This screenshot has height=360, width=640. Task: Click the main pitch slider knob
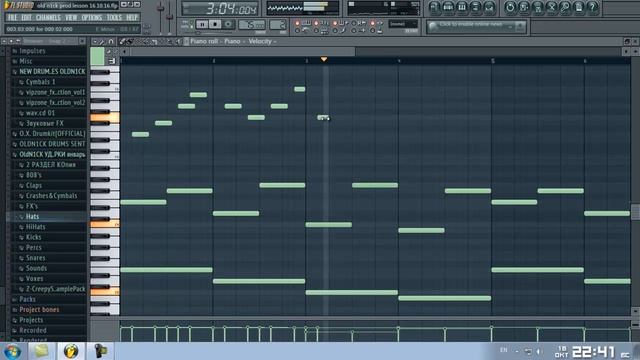click(170, 16)
